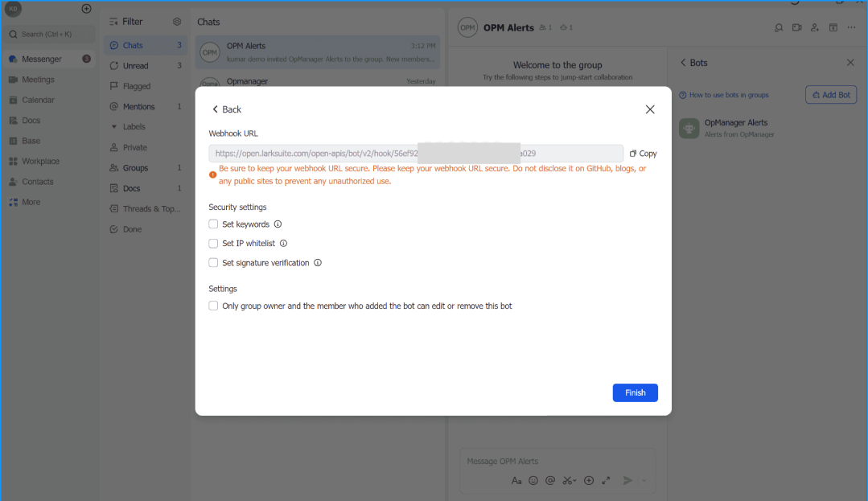Click the screenshot scissors icon in message box
The image size is (868, 501).
point(567,480)
